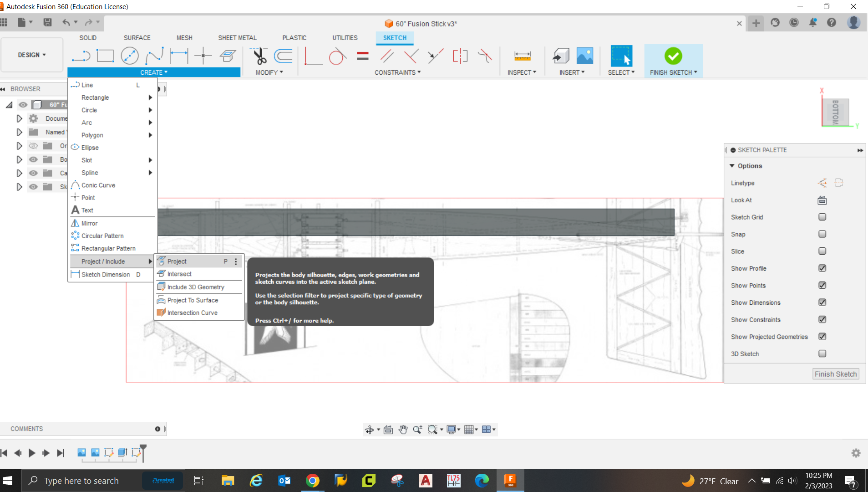The image size is (868, 492).
Task: Click the Insert Canvas image icon
Action: click(584, 56)
